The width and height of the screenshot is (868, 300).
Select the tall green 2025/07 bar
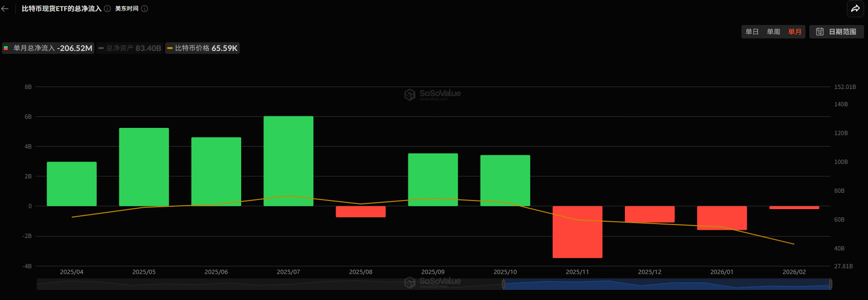coord(288,161)
